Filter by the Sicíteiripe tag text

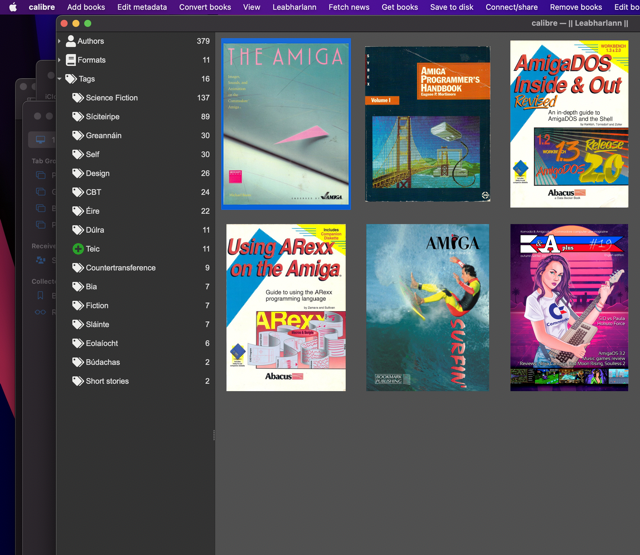point(102,117)
